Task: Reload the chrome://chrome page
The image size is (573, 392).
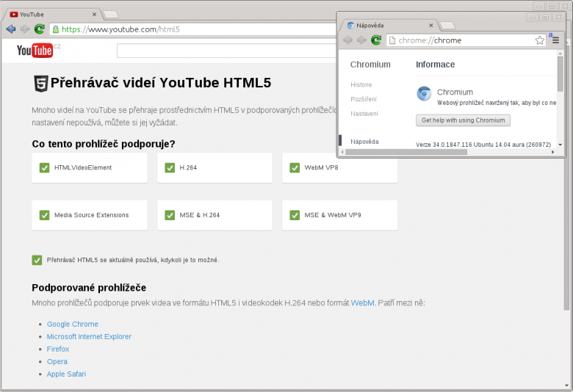Action: coord(376,40)
